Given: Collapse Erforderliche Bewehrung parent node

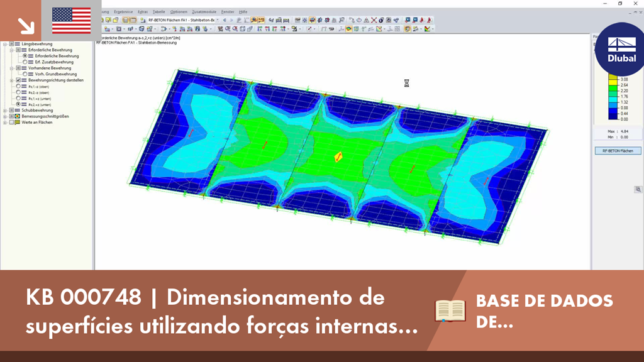Looking at the screenshot, I should 11,50.
